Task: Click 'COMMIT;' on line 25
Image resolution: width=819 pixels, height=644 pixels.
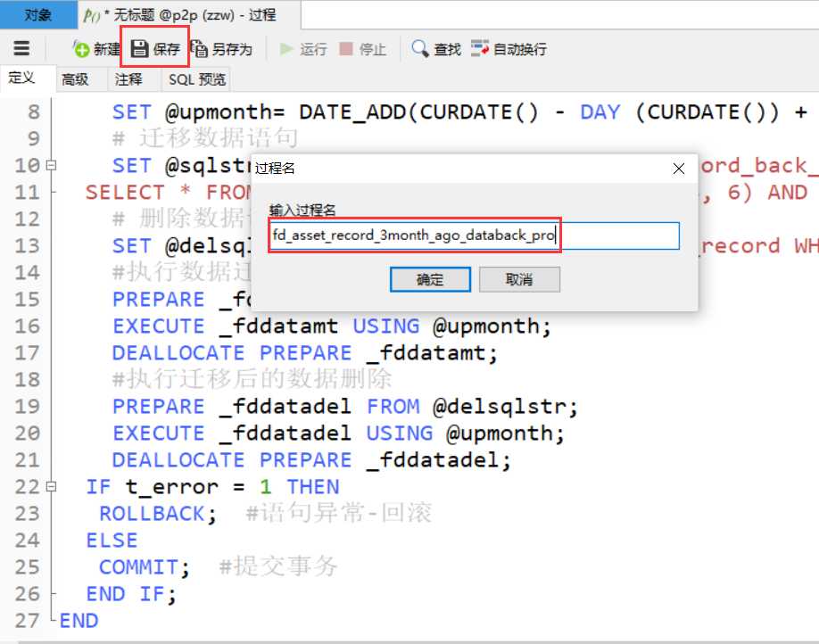Action: pos(145,567)
